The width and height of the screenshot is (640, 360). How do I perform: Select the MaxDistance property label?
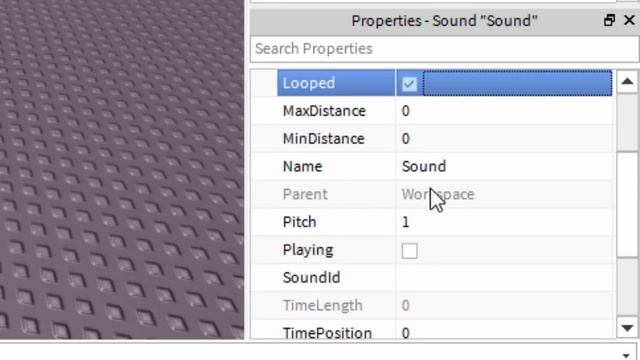[x=324, y=111]
